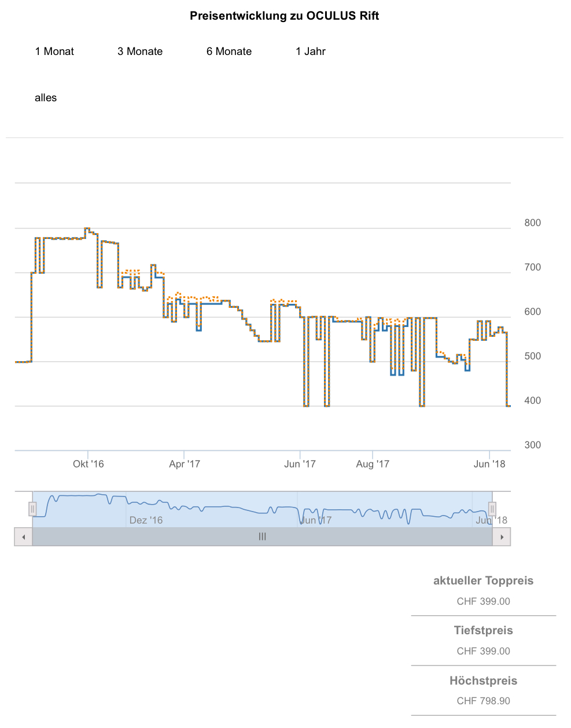Click the Apr '17 x-axis label

coord(185,464)
